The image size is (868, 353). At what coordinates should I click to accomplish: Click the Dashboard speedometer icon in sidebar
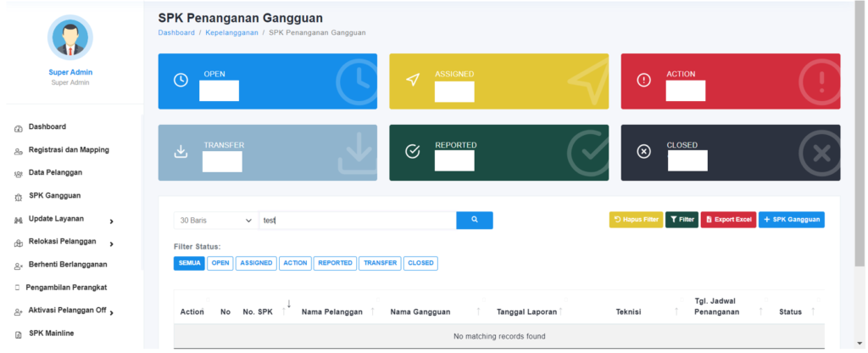(x=18, y=129)
